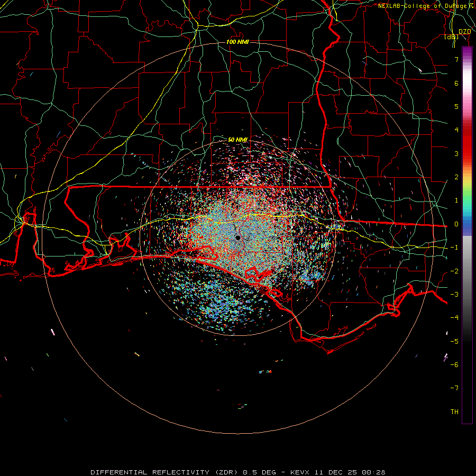Screen dimensions: 476x476
Task: Click the "0" value on the dB scale
Action: coord(456,224)
